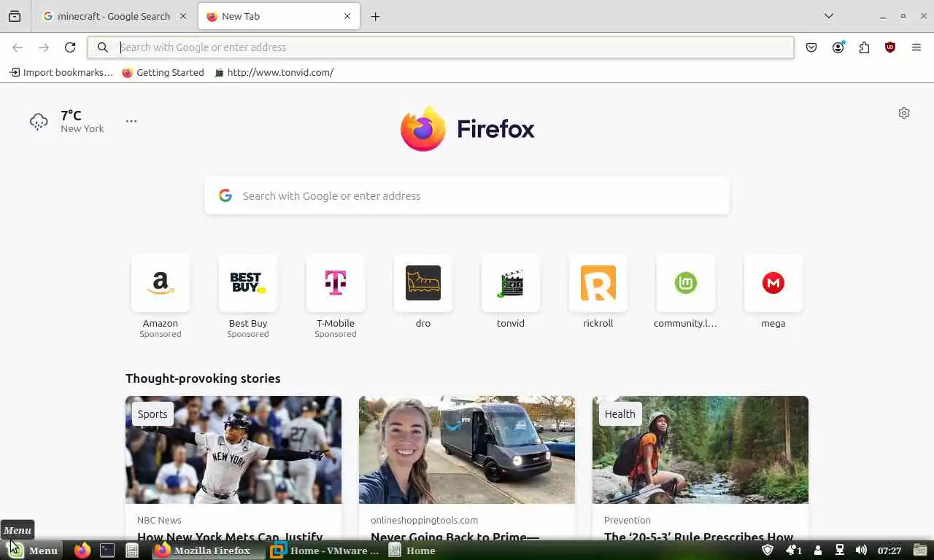Open the network connection tray icon
934x560 pixels.
840,551
